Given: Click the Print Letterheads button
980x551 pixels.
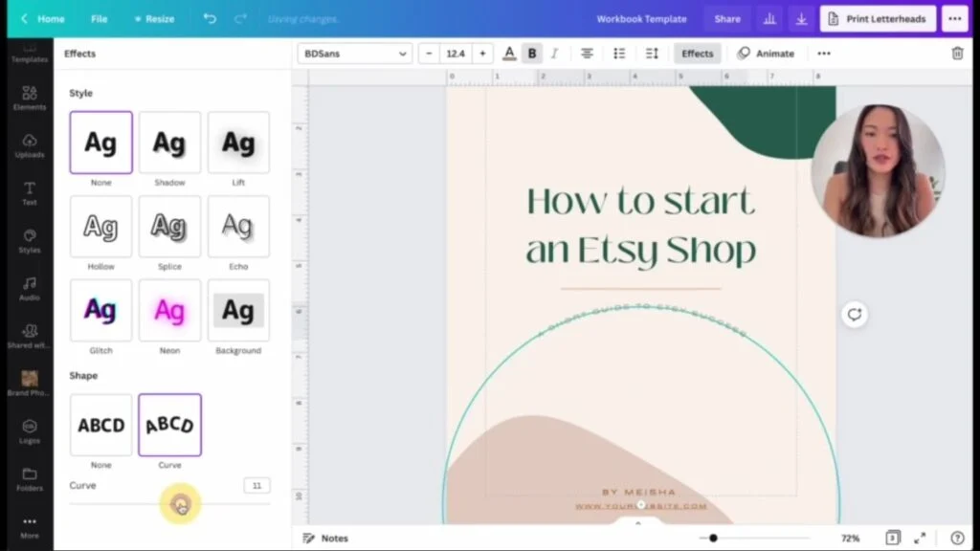Looking at the screenshot, I should click(x=877, y=17).
